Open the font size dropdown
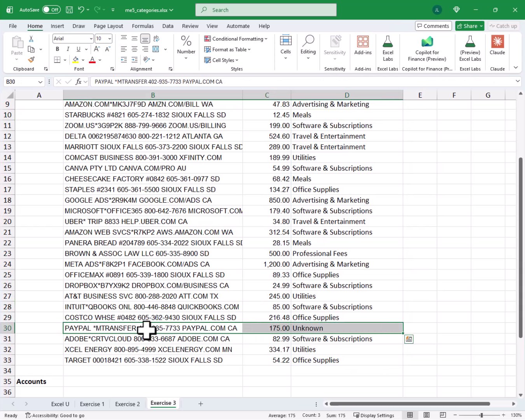Screen dimensions: 525x420 [110, 38]
